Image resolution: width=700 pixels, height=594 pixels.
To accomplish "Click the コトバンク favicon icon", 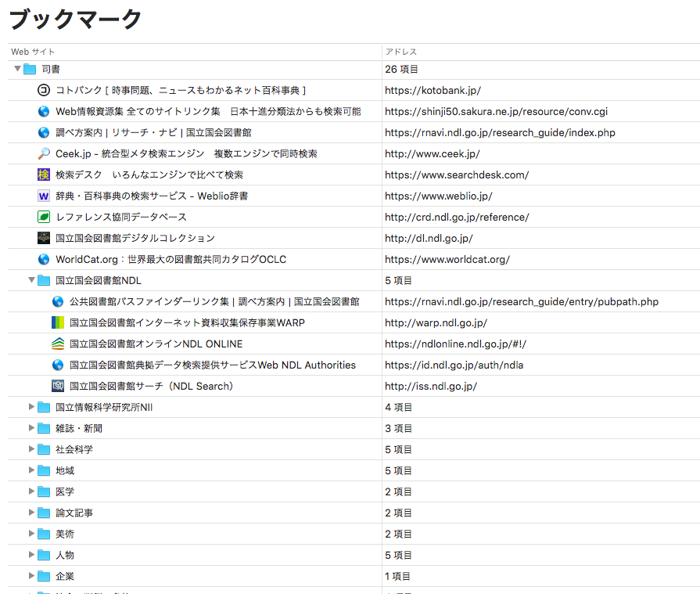I will (43, 90).
